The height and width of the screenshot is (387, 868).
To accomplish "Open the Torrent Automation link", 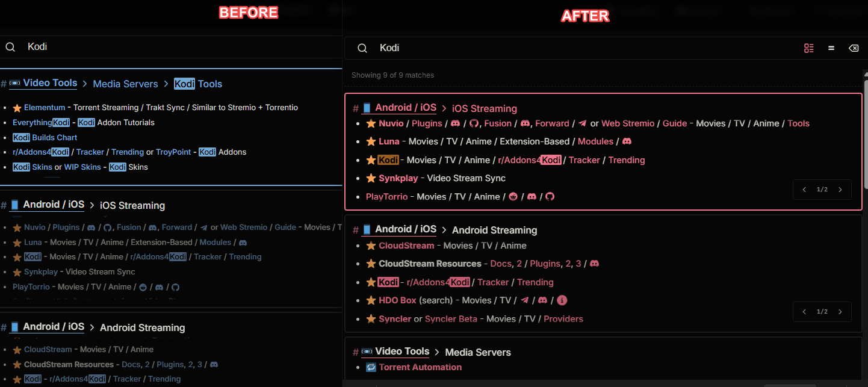I will coord(420,367).
